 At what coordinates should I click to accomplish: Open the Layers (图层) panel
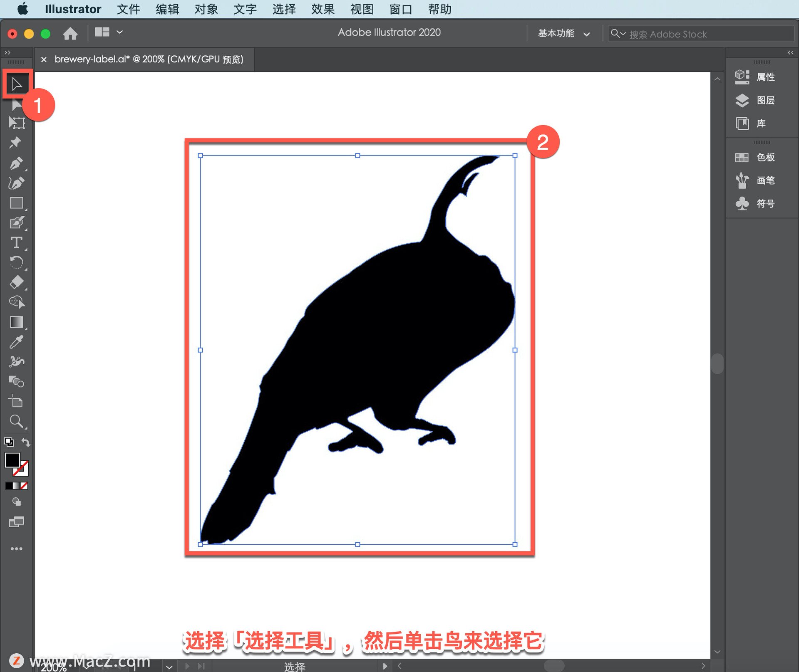755,100
